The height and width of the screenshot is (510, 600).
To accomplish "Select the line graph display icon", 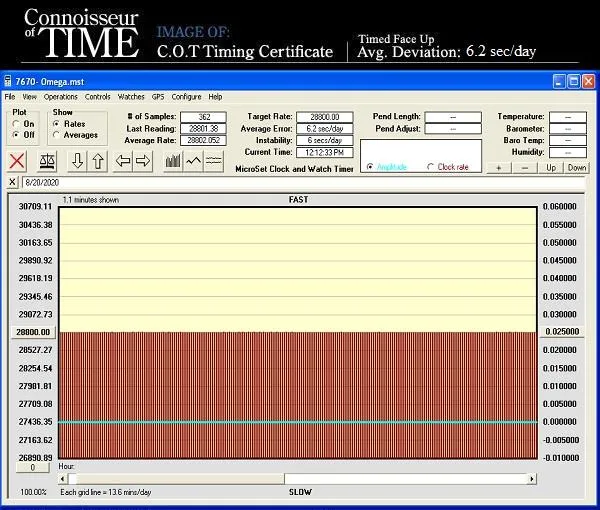I will pos(193,161).
